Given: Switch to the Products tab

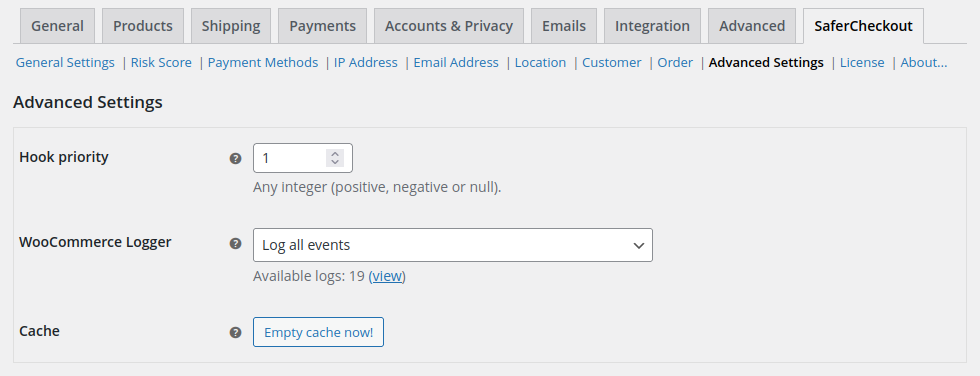Looking at the screenshot, I should click(142, 26).
